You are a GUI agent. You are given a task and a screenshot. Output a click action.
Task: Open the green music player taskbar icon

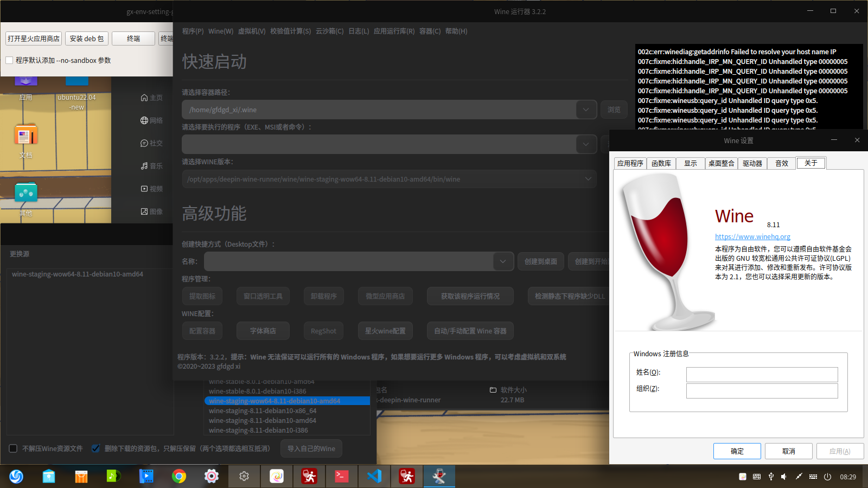(114, 476)
